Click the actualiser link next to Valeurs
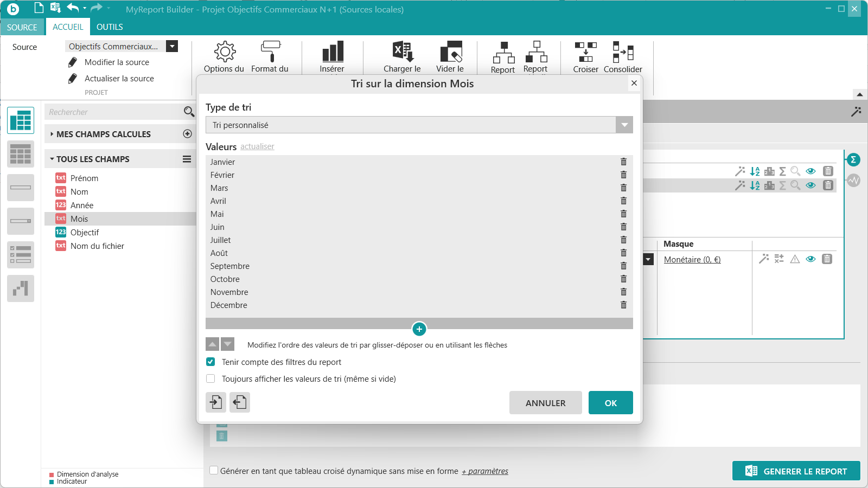Viewport: 868px width, 488px height. pyautogui.click(x=257, y=146)
